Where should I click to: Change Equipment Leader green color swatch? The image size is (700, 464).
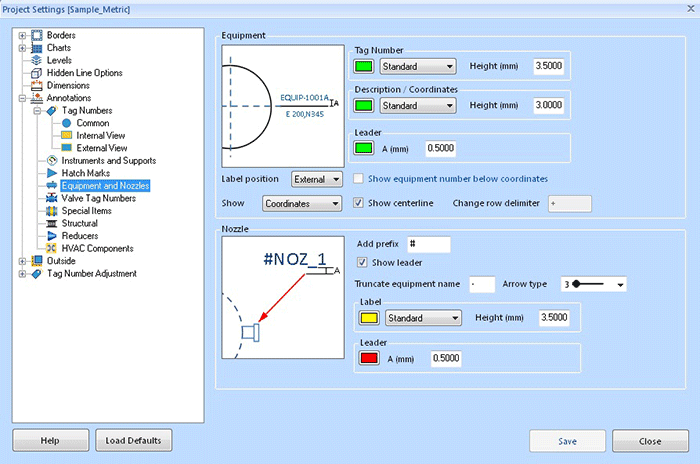click(363, 148)
